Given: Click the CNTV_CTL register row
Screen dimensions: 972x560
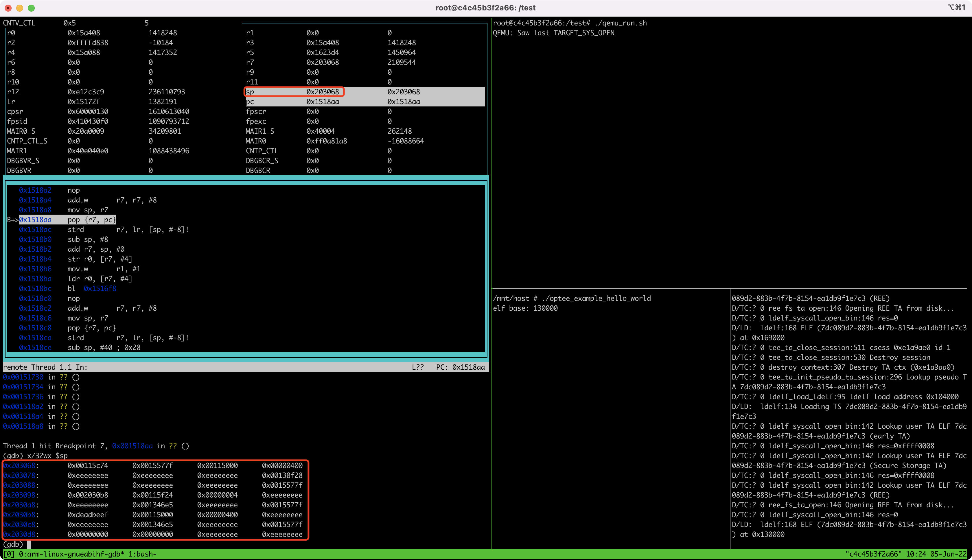Looking at the screenshot, I should (x=76, y=23).
